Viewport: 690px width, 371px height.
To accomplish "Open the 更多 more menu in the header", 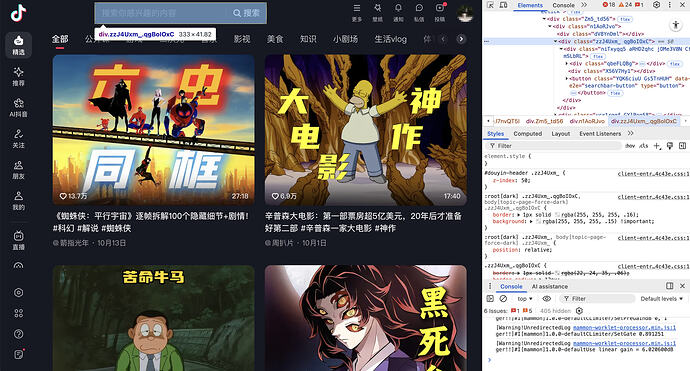I will (x=357, y=13).
